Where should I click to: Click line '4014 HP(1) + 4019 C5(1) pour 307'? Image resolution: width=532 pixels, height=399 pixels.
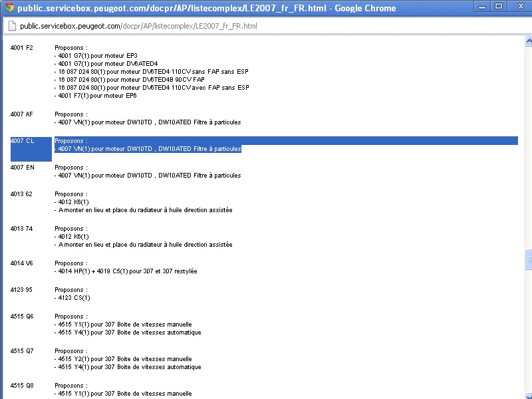tap(126, 271)
